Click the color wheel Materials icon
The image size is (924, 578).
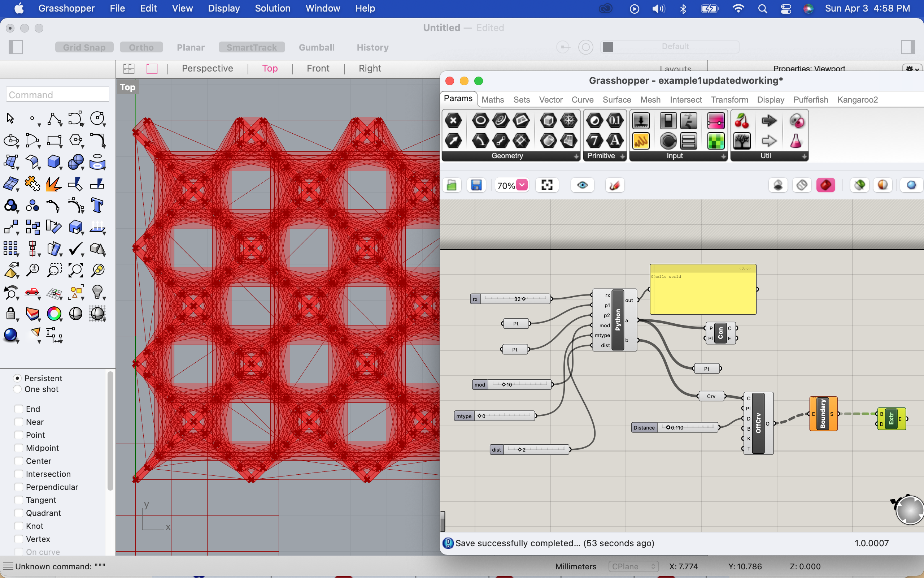pyautogui.click(x=54, y=314)
